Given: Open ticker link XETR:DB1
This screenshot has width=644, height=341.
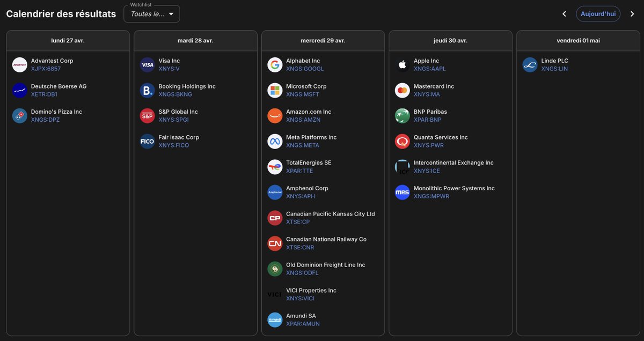Looking at the screenshot, I should pos(45,94).
